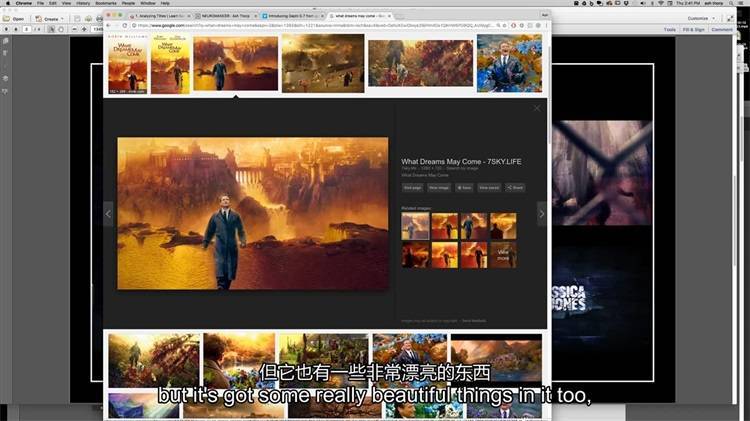This screenshot has height=421, width=750.
Task: Reload the page in Chrome
Action: tap(125, 25)
